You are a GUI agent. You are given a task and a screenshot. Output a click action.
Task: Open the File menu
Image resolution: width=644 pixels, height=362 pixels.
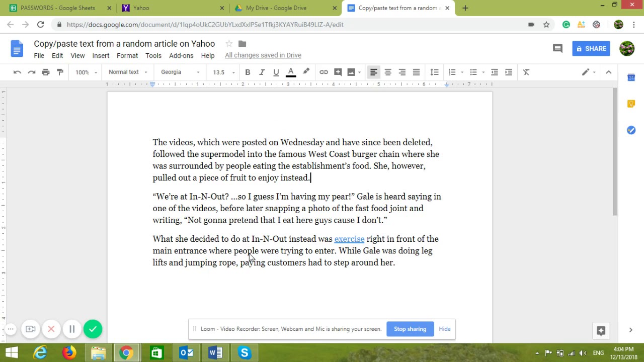tap(39, 56)
